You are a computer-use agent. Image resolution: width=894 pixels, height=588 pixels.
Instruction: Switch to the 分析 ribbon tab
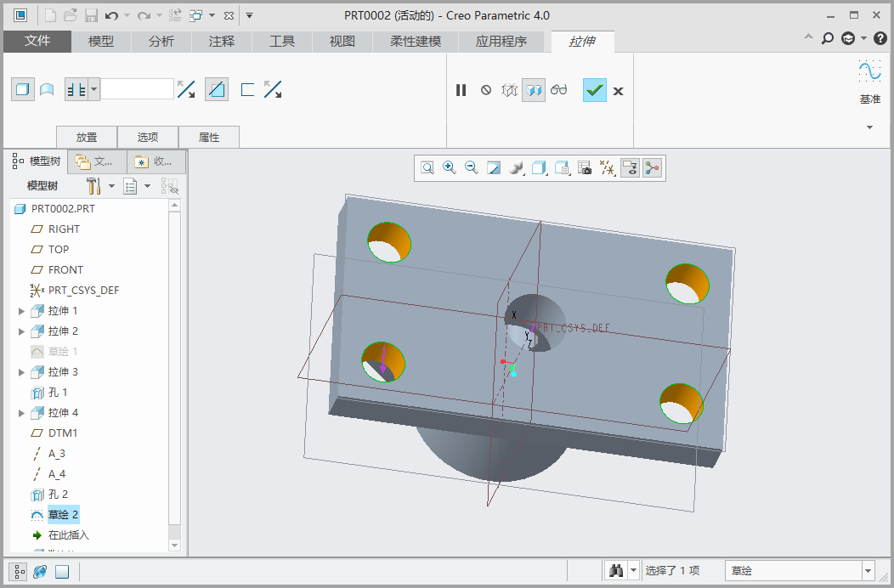161,41
